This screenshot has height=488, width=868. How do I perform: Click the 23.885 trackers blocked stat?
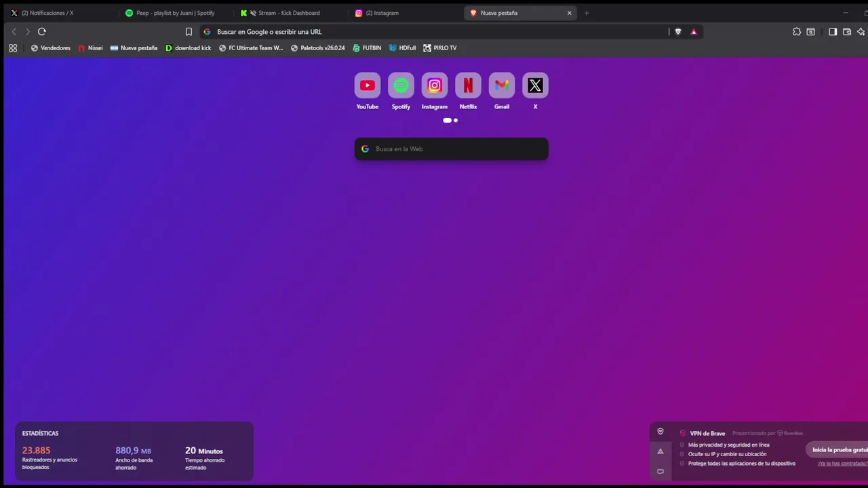36,451
